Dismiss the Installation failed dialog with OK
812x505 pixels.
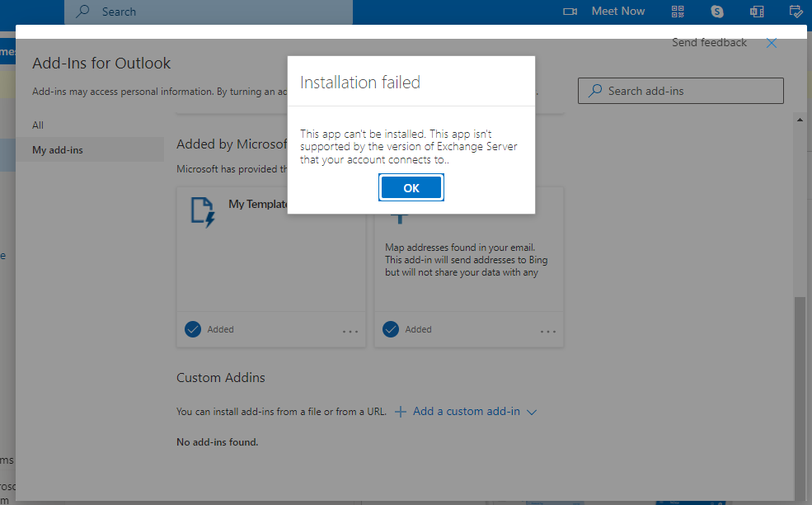tap(411, 187)
